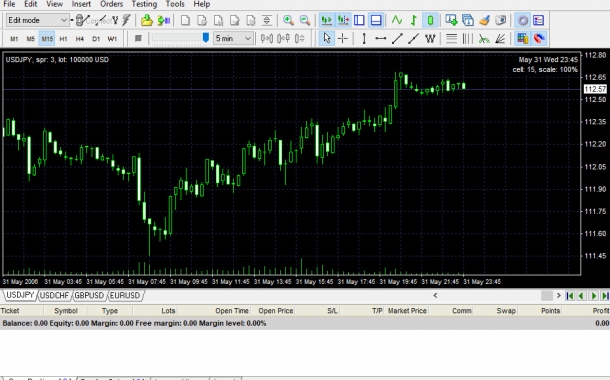Click the testing speed slider handle
The image size is (610, 380).
tap(206, 38)
